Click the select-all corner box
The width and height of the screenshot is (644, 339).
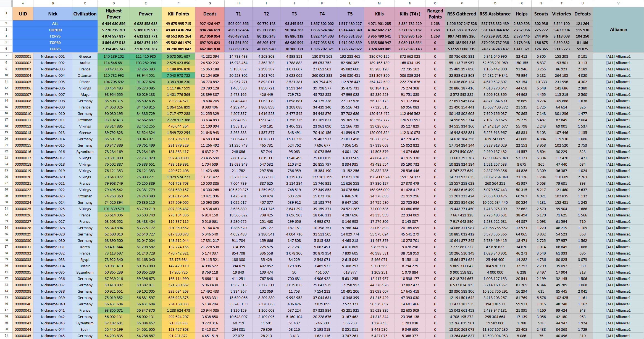(x=6, y=3)
